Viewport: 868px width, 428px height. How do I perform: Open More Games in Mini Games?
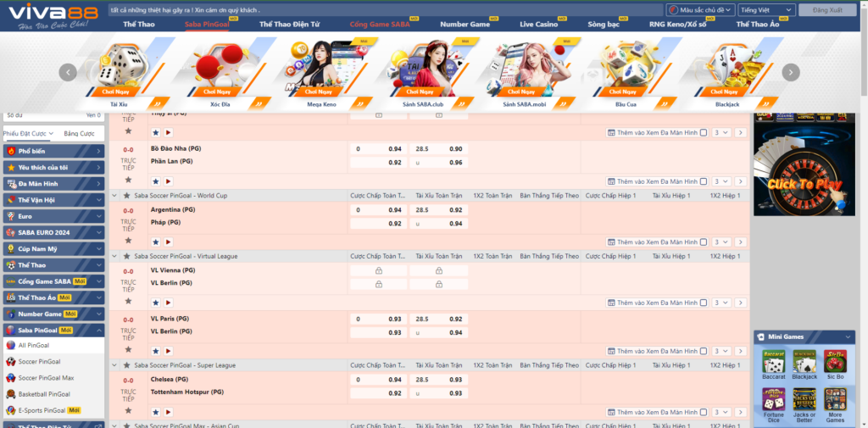(x=835, y=405)
